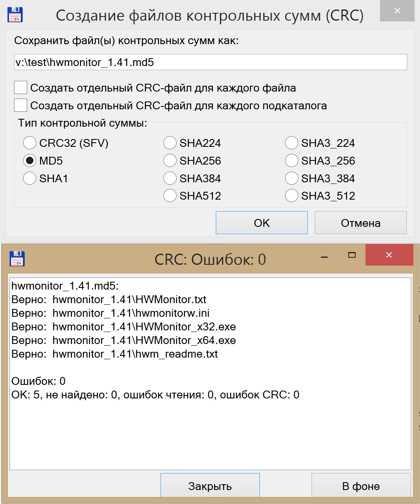Click the CRC: Ошибок: 0 title bar
The width and height of the screenshot is (420, 504).
tap(210, 259)
